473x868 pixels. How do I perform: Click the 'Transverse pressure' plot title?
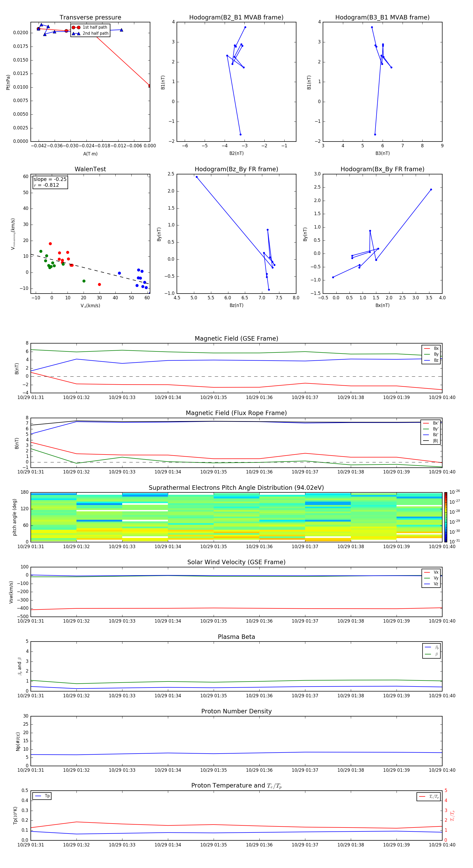90,18
